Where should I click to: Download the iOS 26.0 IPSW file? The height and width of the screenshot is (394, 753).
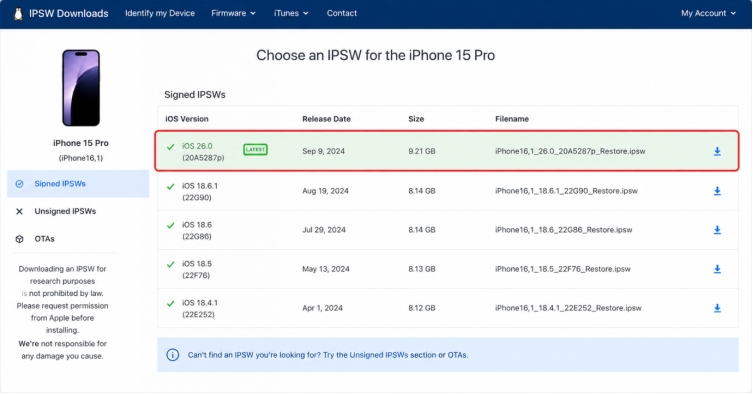pyautogui.click(x=717, y=151)
